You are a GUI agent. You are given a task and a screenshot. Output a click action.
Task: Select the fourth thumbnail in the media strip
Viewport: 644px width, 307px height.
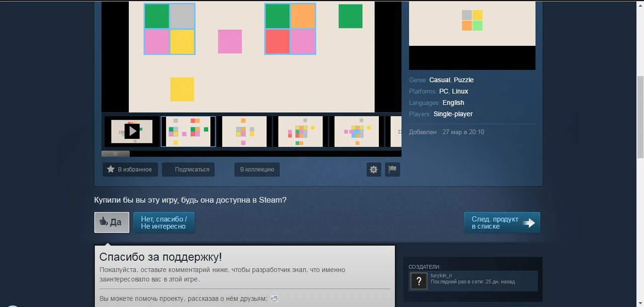[x=301, y=131]
